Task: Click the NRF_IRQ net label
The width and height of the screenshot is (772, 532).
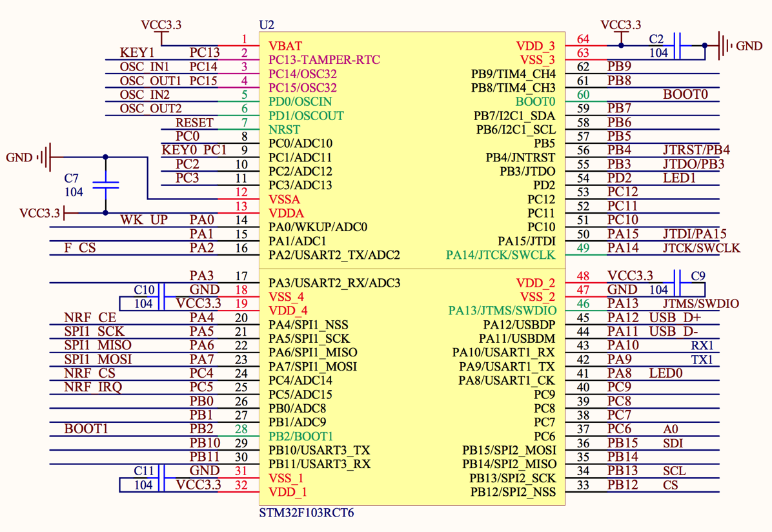Action: tap(93, 387)
